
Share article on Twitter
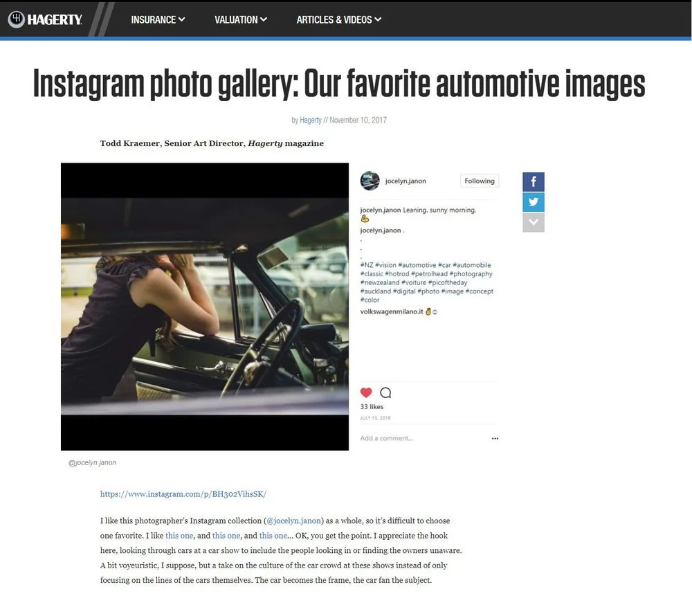tap(533, 202)
